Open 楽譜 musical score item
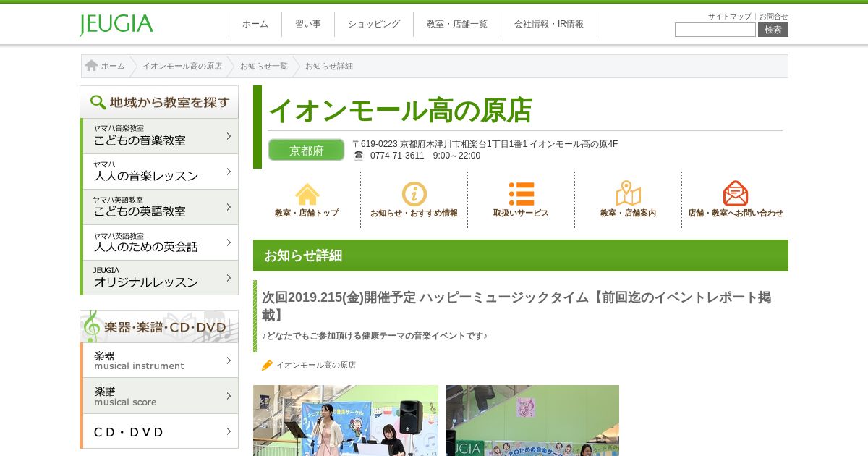 pyautogui.click(x=159, y=396)
